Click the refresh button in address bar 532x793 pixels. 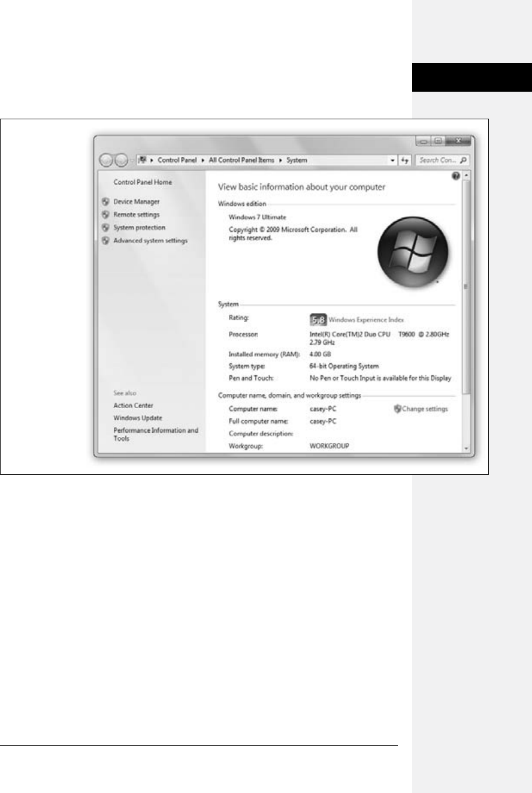point(406,161)
